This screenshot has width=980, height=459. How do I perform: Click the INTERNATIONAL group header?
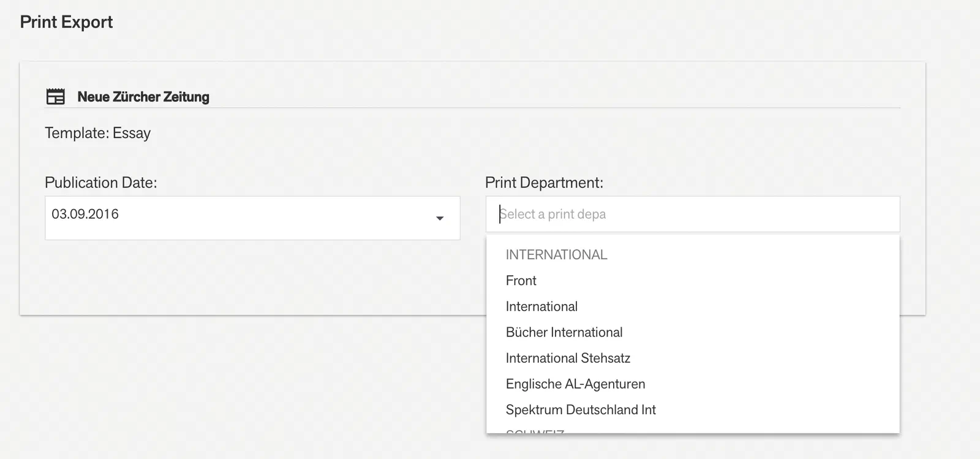[x=556, y=255]
